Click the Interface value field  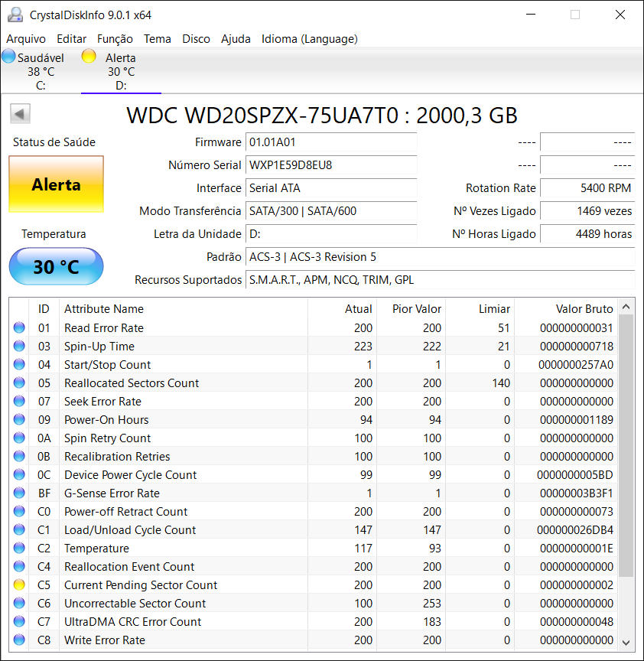click(331, 188)
